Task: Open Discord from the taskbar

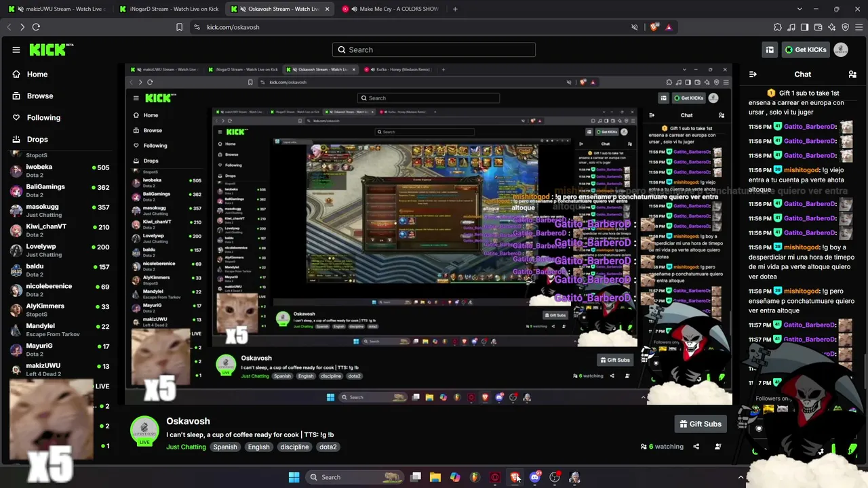Action: coord(535,477)
